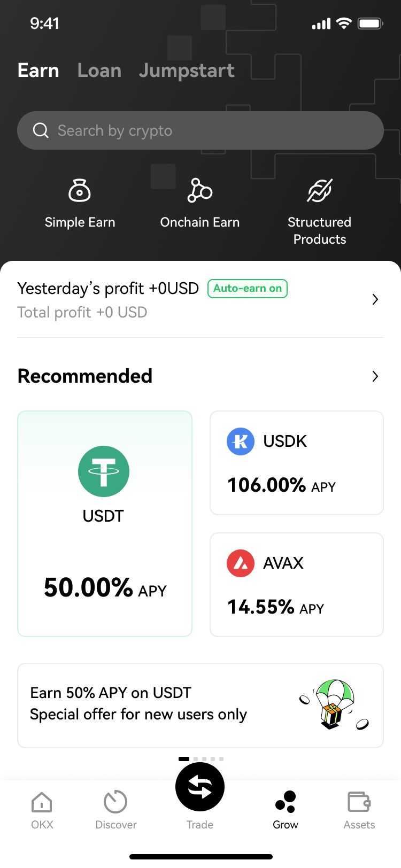This screenshot has height=868, width=401.
Task: Tap the banner carousel page indicator dots
Action: point(201,759)
